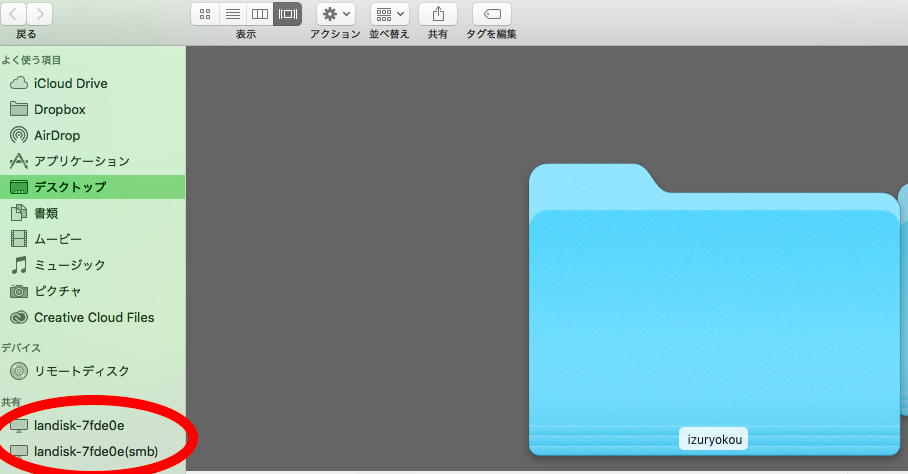908x474 pixels.
Task: Click the landisk-7fde0e computer icon
Action: point(19,426)
